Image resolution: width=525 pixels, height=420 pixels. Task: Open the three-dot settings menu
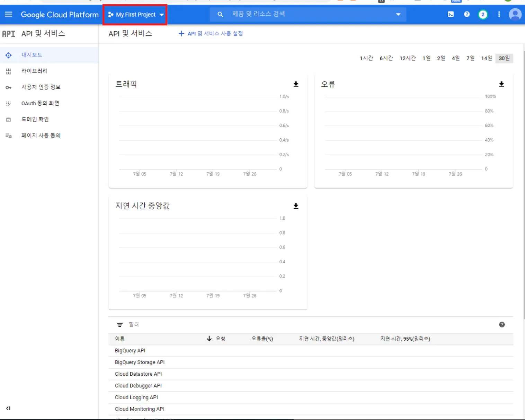tap(499, 14)
